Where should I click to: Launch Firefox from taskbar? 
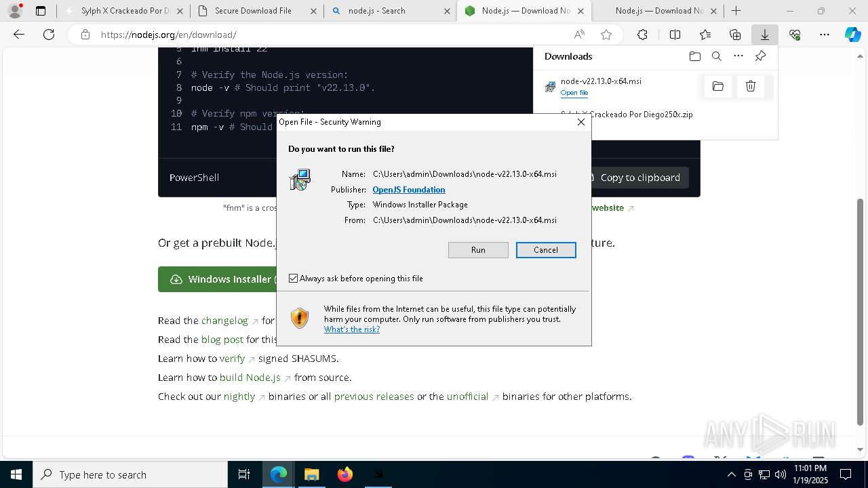pos(345,474)
